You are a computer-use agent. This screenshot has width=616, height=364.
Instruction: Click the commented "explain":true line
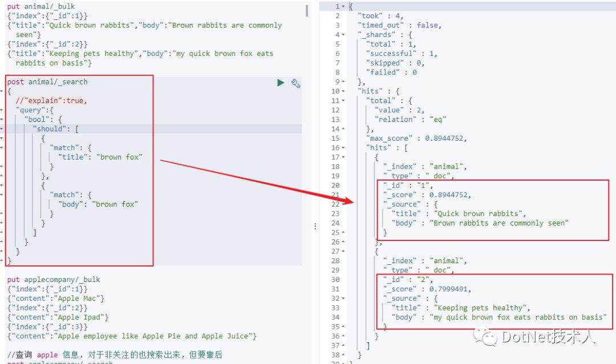(51, 101)
